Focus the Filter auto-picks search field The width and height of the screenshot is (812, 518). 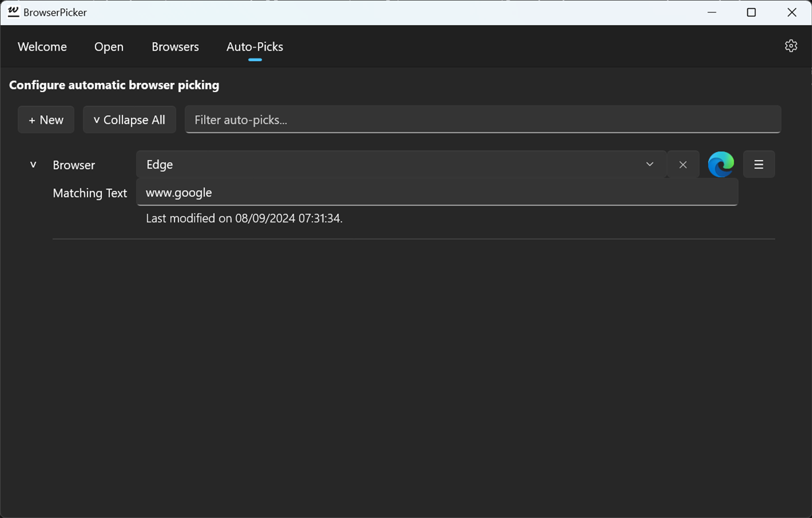(x=483, y=120)
